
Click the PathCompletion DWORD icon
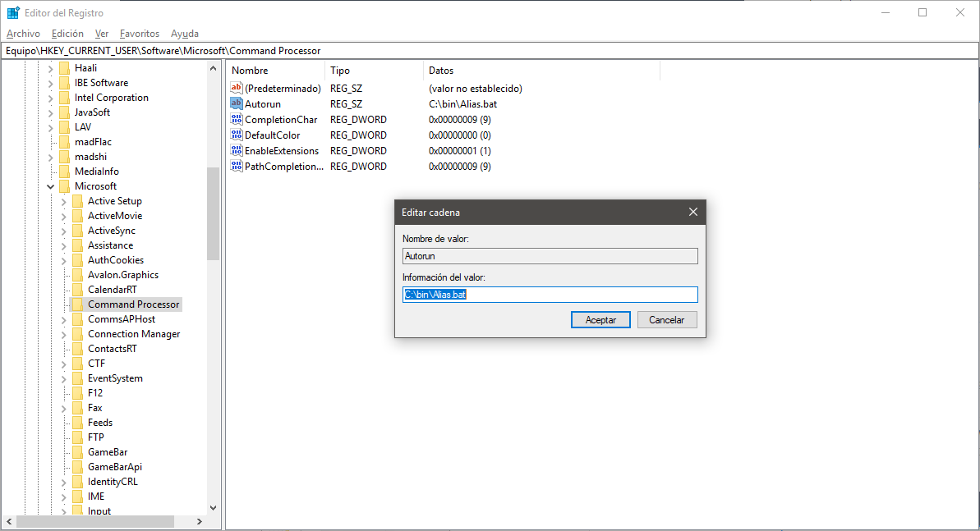(237, 166)
